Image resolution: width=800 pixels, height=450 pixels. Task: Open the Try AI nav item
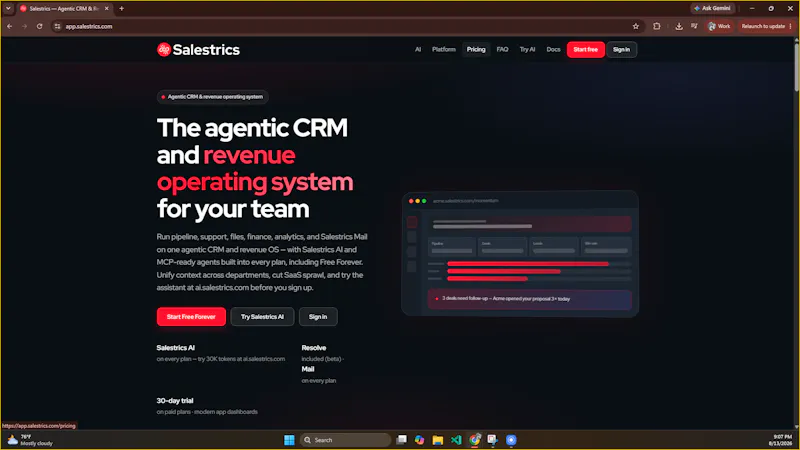click(528, 49)
